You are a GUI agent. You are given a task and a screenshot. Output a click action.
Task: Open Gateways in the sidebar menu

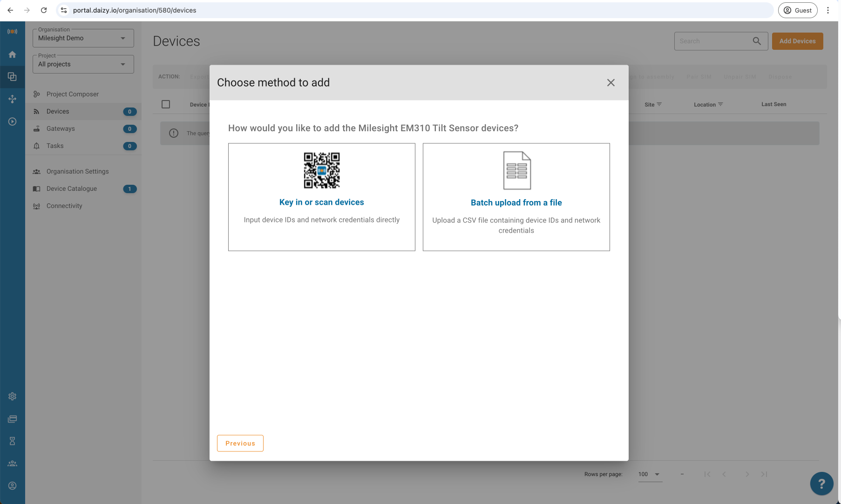click(83, 128)
